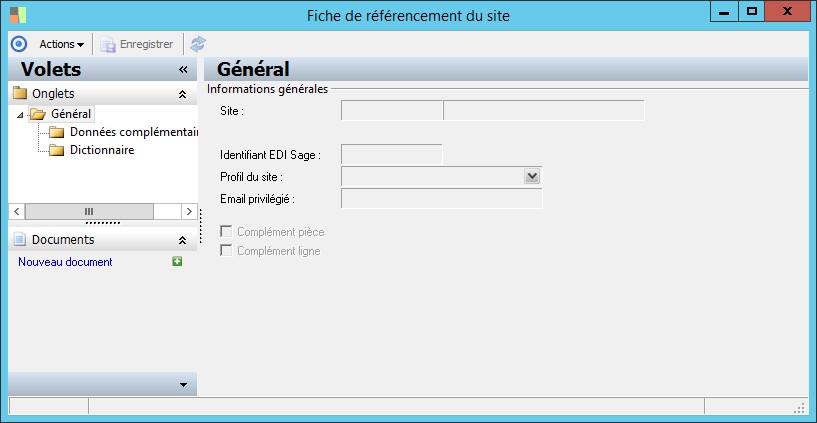Click the Dictionnaire folder icon

[x=56, y=151]
